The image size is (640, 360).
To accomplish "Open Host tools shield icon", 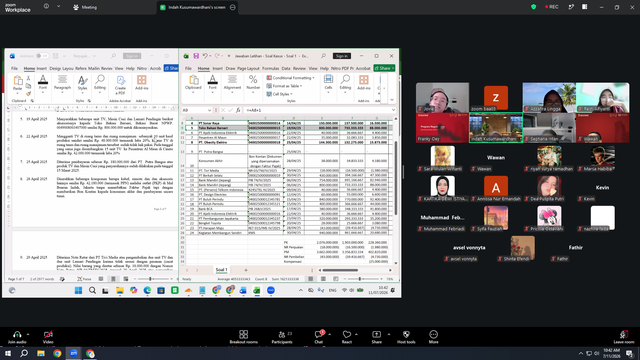I will click(406, 334).
